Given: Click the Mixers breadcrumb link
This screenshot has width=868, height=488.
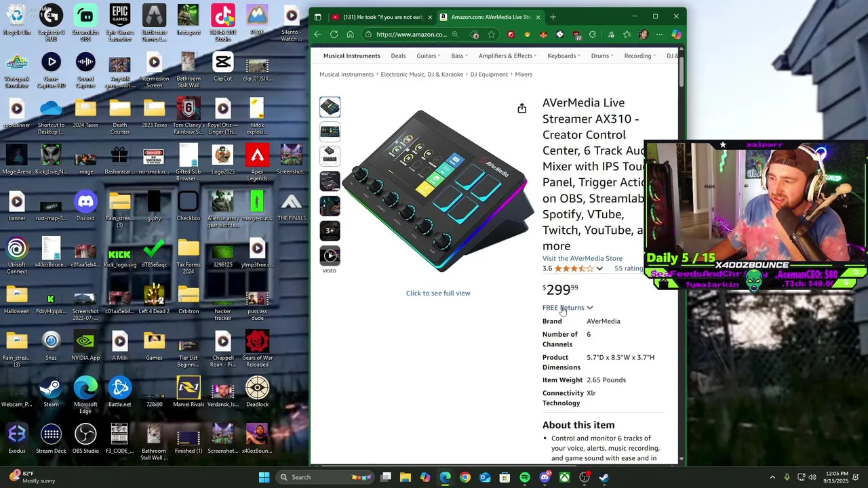Looking at the screenshot, I should coord(524,75).
